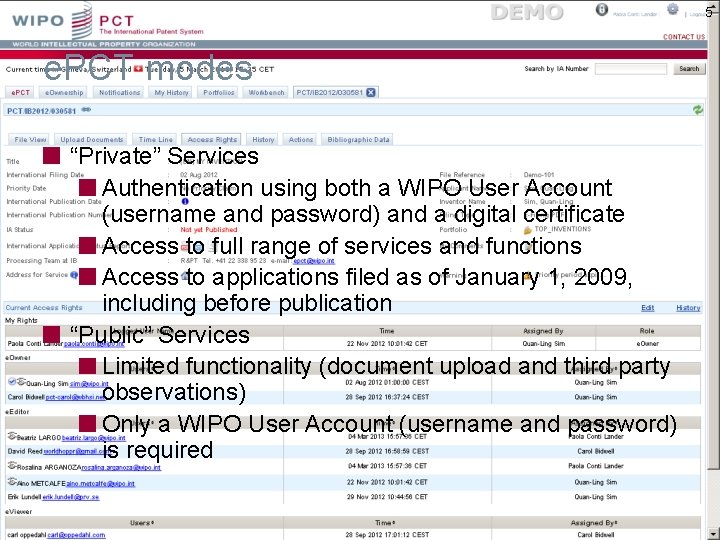Click the refresh icon at right of PCT/IB2012/030581 header
Screen dimensions: 720x540
698,110
